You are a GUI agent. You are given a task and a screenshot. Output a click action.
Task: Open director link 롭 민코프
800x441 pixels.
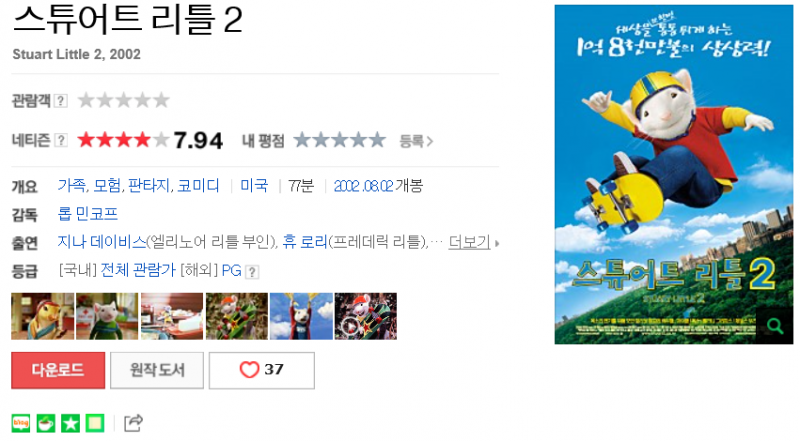(88, 213)
